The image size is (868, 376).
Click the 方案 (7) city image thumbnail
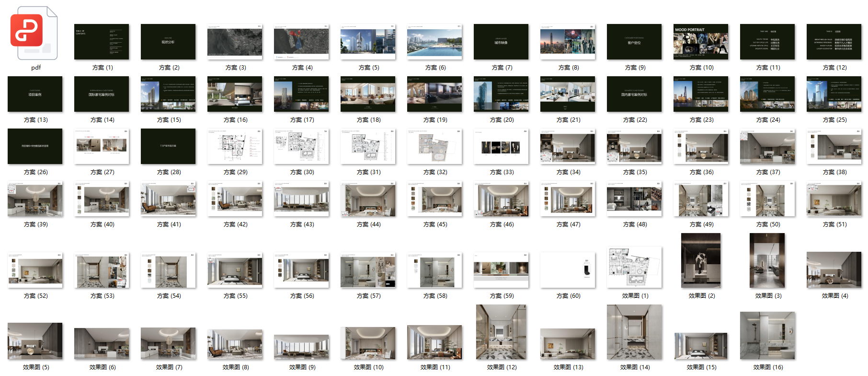(x=501, y=42)
